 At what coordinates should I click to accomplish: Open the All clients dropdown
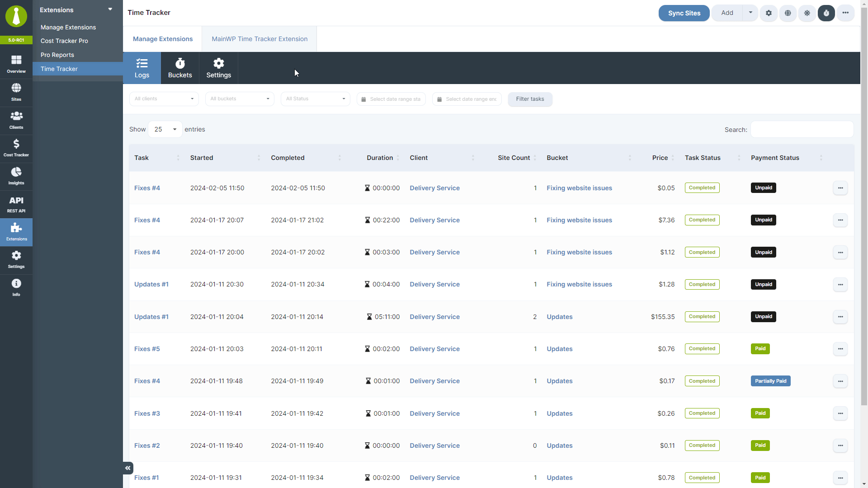164,99
